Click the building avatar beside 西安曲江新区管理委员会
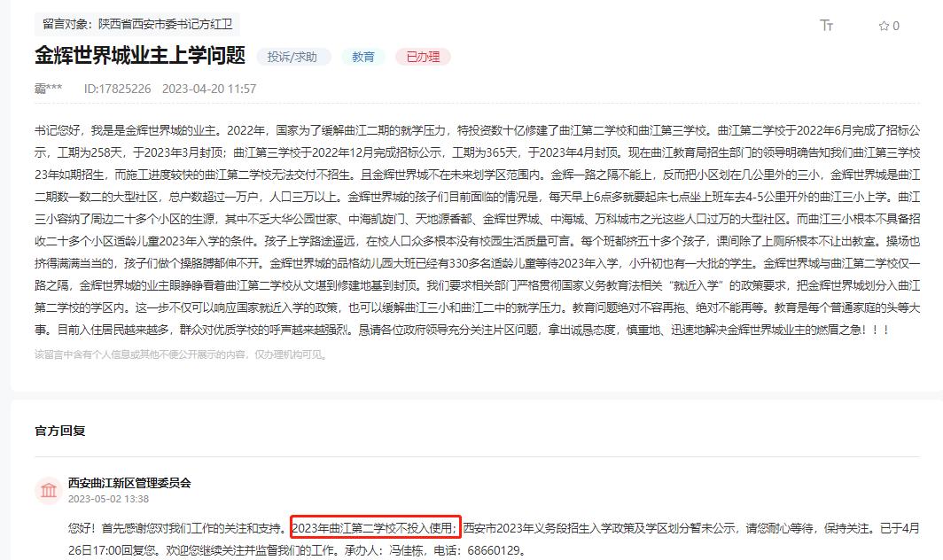 (49, 489)
